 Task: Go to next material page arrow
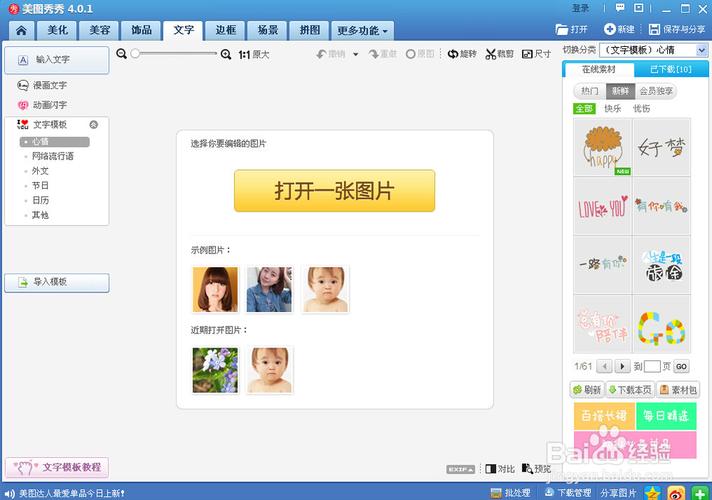point(622,366)
